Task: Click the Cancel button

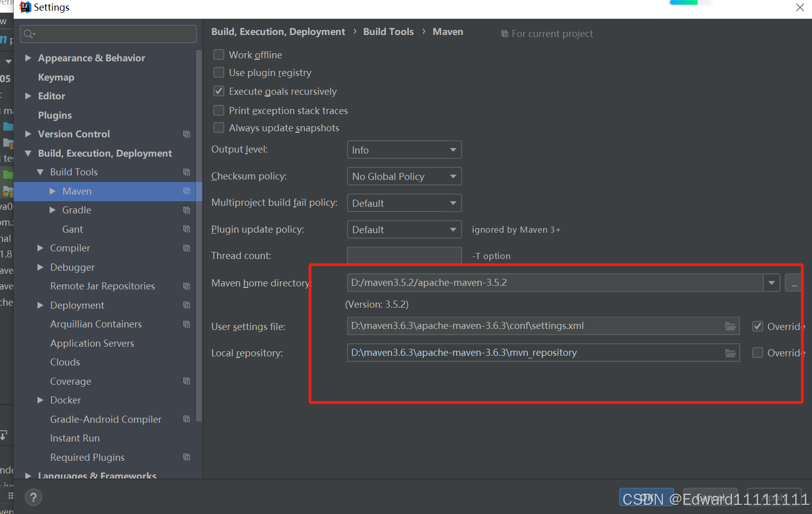Action: click(711, 498)
